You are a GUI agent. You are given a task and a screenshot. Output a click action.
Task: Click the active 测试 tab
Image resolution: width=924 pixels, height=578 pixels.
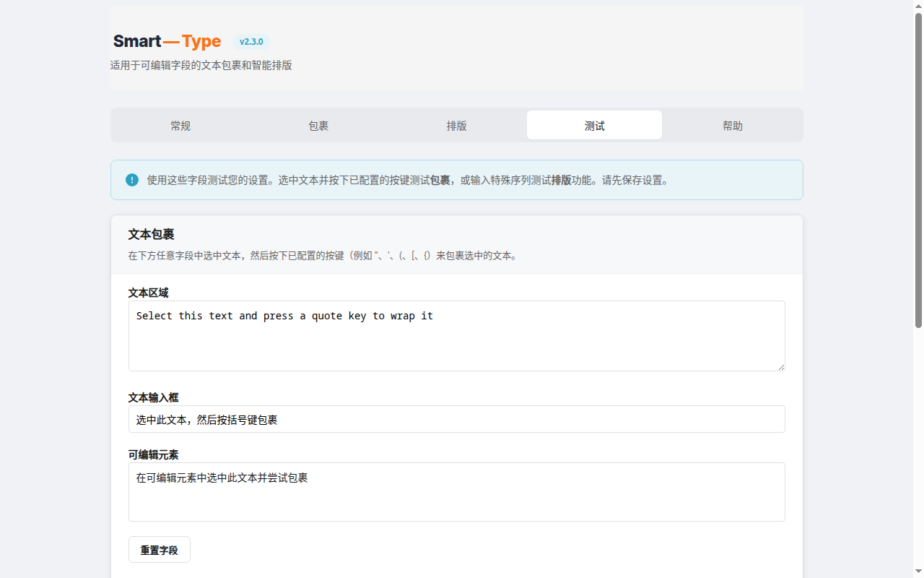click(x=594, y=126)
